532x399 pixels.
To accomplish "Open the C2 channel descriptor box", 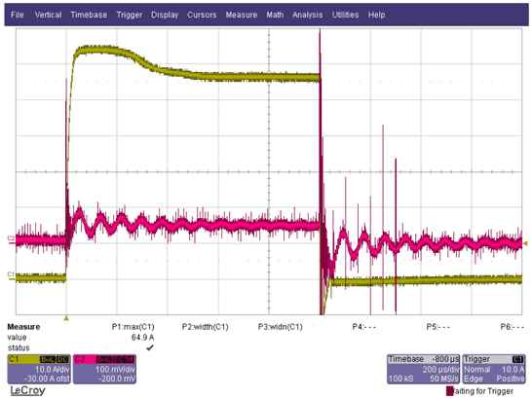I will point(104,369).
